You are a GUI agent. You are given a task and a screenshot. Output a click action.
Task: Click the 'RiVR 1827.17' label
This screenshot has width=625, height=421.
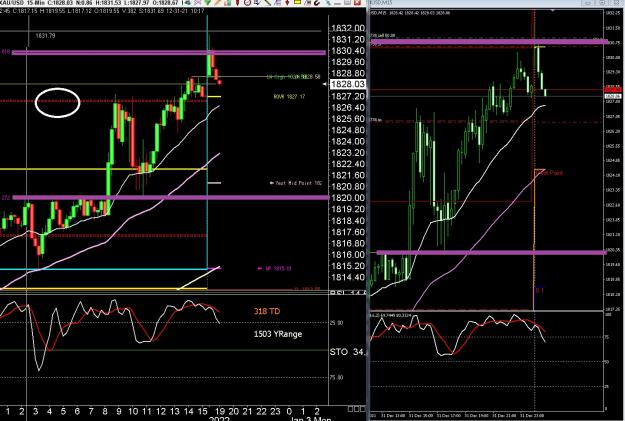(x=289, y=96)
